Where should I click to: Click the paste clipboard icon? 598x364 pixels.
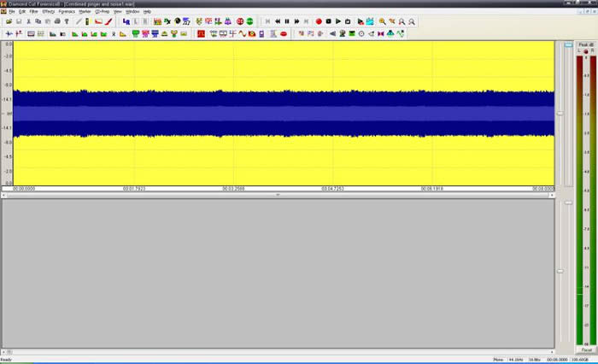pyautogui.click(x=48, y=21)
